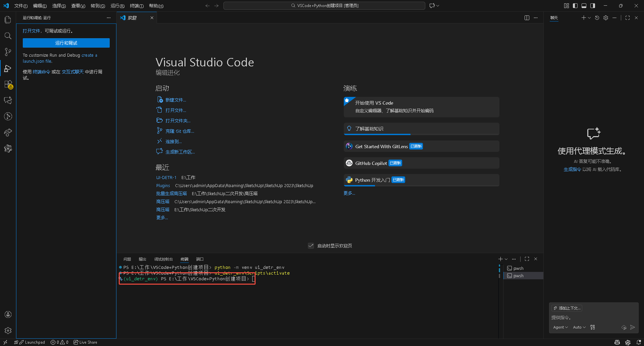
Task: Open the Copilot status icon in status bar
Action: [617, 342]
